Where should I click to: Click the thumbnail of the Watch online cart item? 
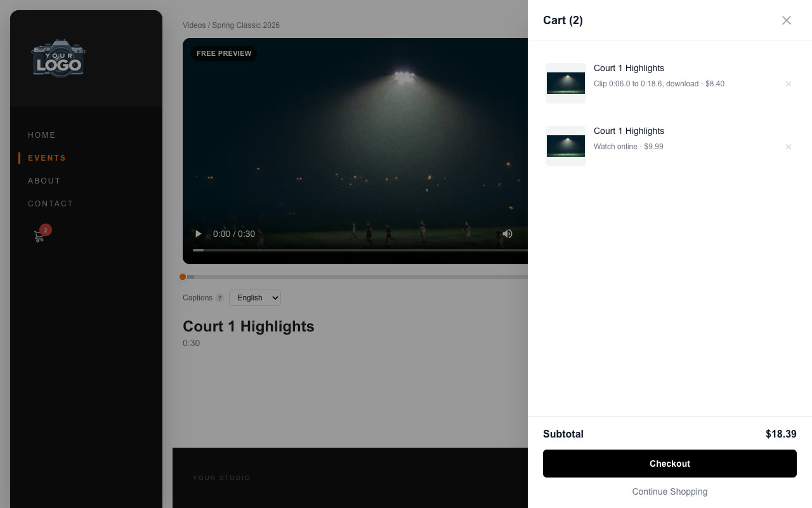[x=566, y=146]
